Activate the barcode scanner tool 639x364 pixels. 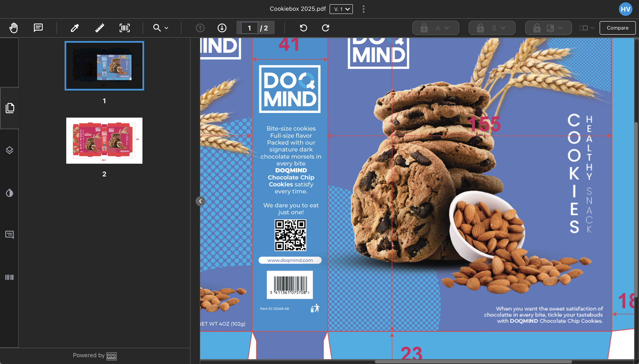(x=124, y=28)
